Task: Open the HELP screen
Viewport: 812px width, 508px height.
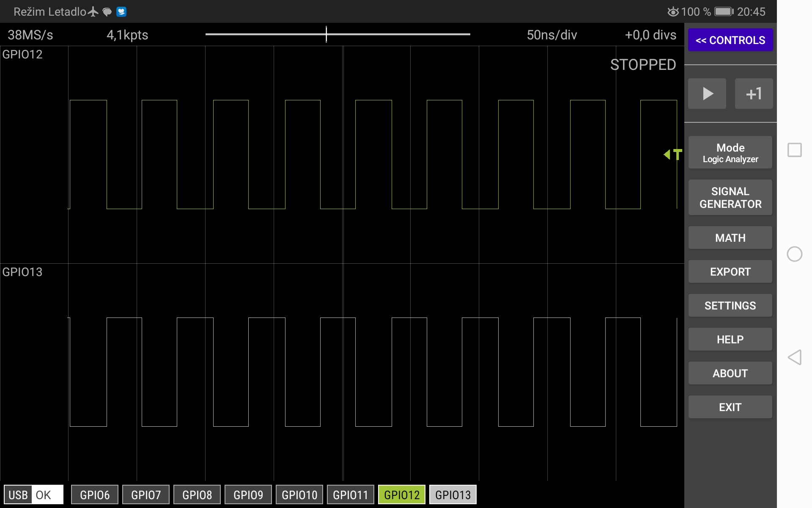Action: pos(730,339)
